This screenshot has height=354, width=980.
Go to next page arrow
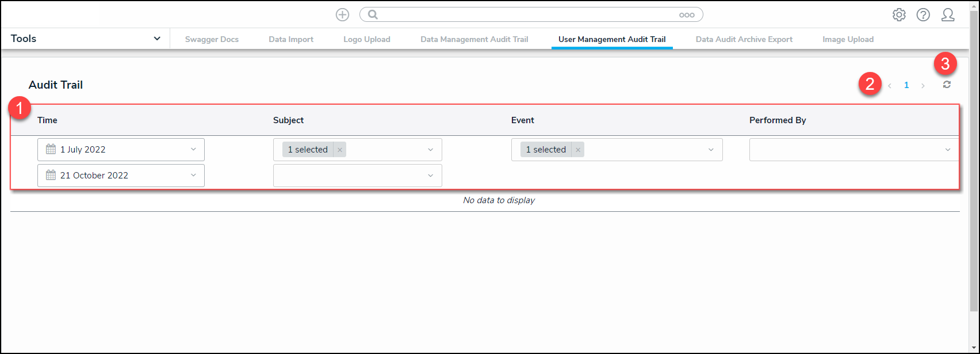tap(923, 86)
